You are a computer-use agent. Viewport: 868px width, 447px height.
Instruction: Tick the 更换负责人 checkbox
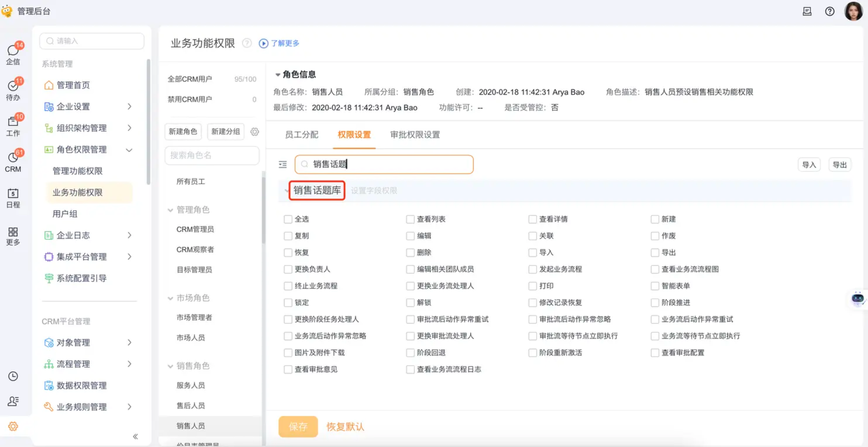tap(288, 269)
